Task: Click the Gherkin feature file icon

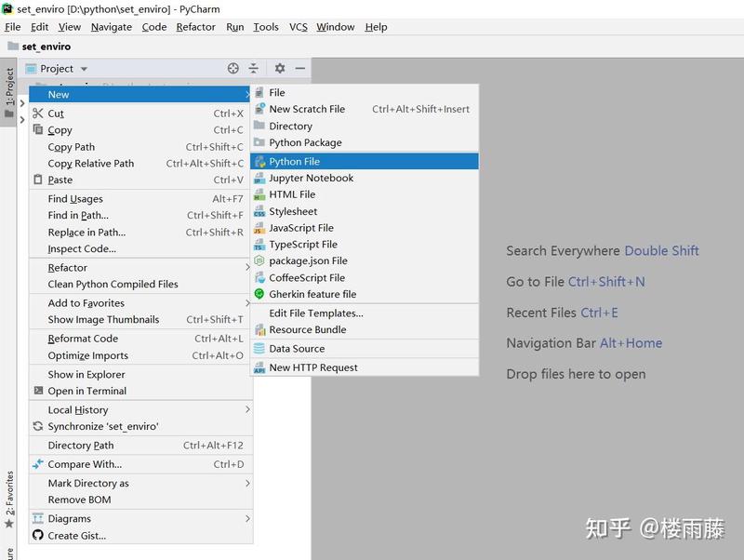Action: pyautogui.click(x=259, y=294)
